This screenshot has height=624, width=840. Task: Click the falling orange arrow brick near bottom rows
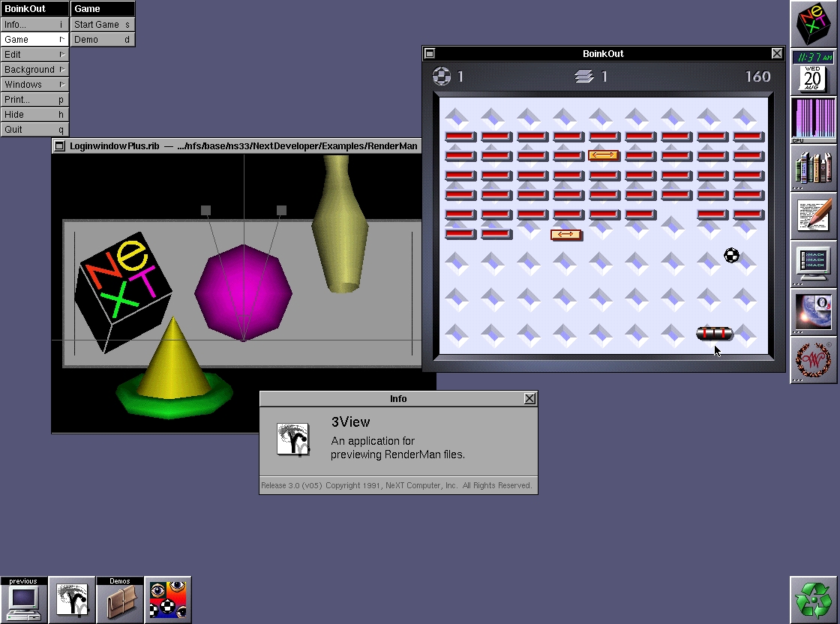(x=565, y=235)
